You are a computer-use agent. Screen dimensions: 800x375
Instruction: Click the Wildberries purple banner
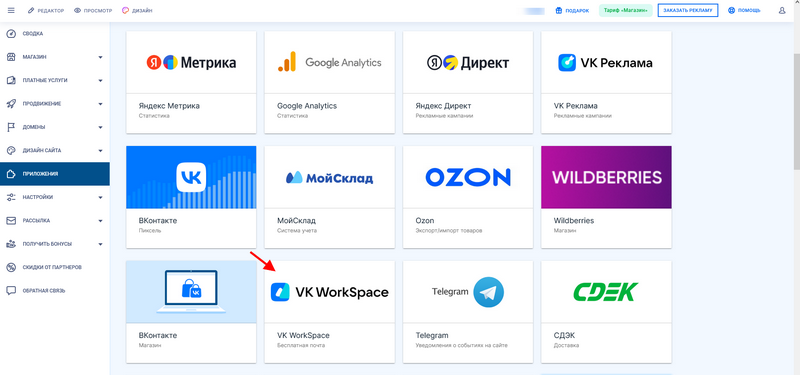[606, 177]
